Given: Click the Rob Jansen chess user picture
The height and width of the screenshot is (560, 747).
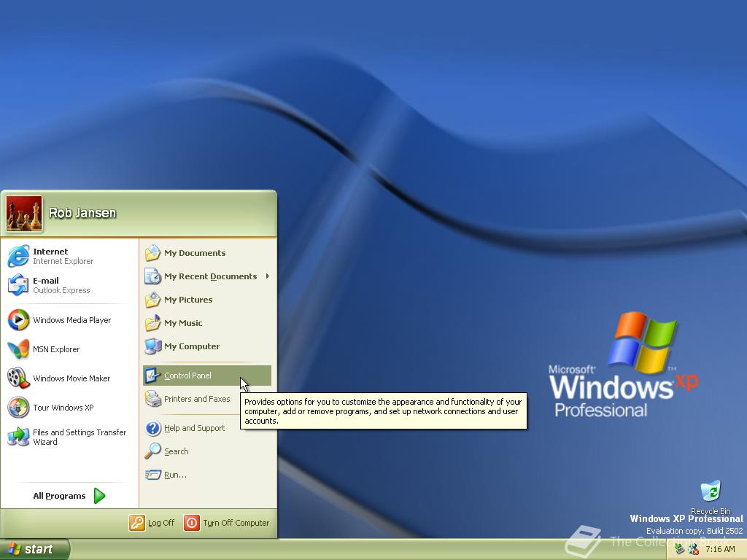Looking at the screenshot, I should 24,214.
